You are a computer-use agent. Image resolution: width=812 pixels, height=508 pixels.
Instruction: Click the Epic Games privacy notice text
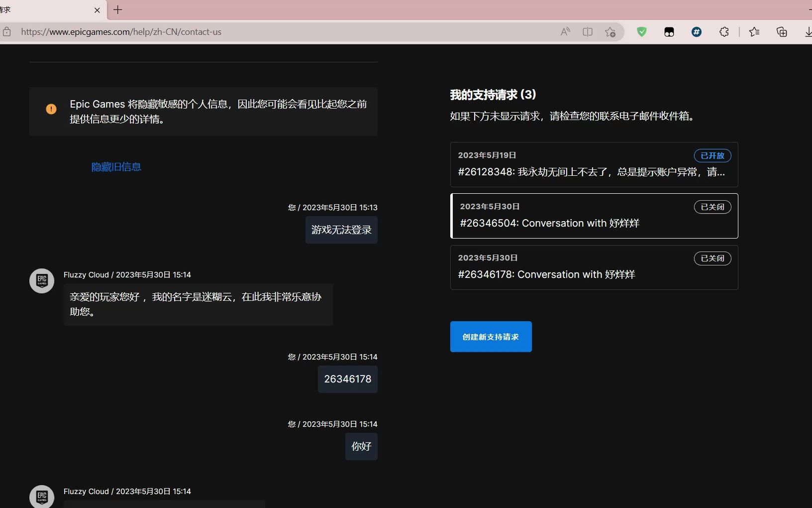click(x=218, y=112)
